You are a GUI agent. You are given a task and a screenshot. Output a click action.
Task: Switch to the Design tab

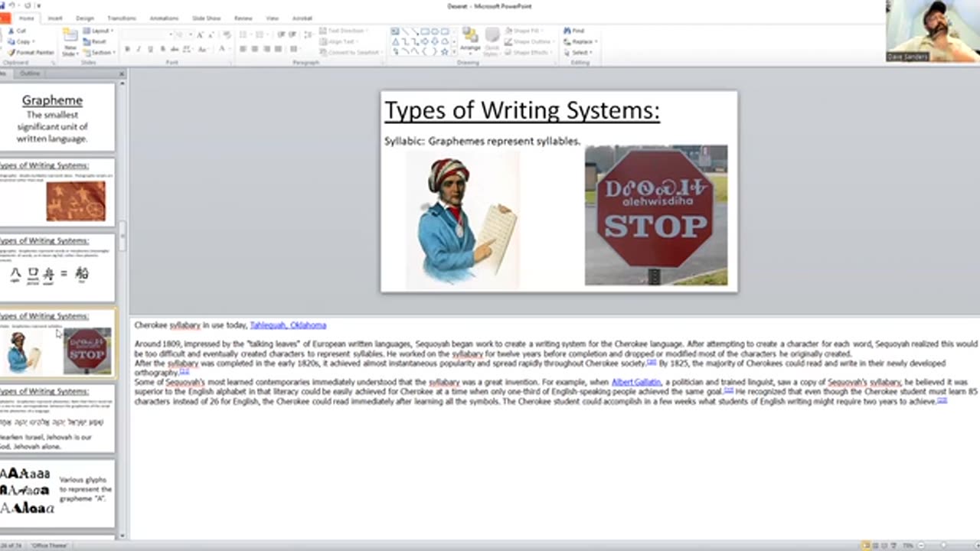(85, 18)
